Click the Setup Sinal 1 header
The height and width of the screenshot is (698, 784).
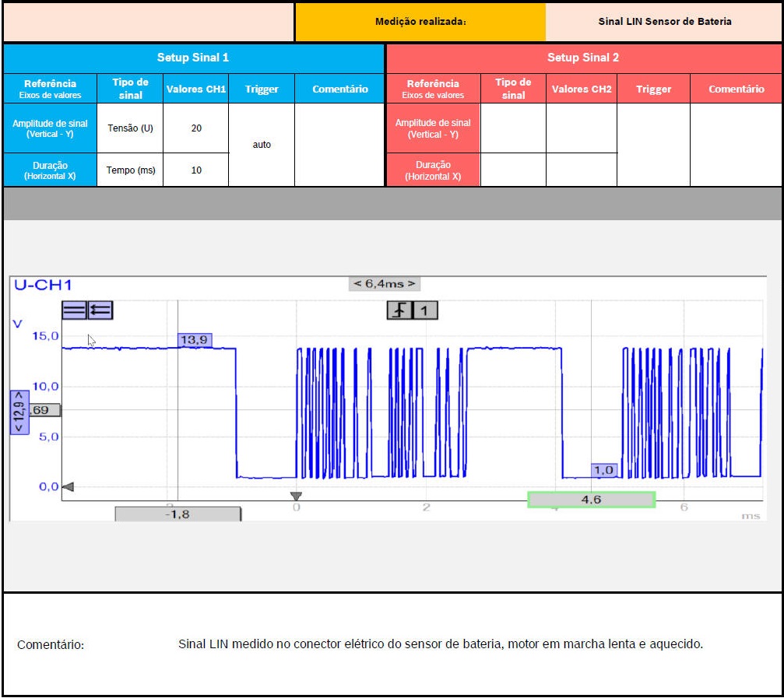coord(193,58)
